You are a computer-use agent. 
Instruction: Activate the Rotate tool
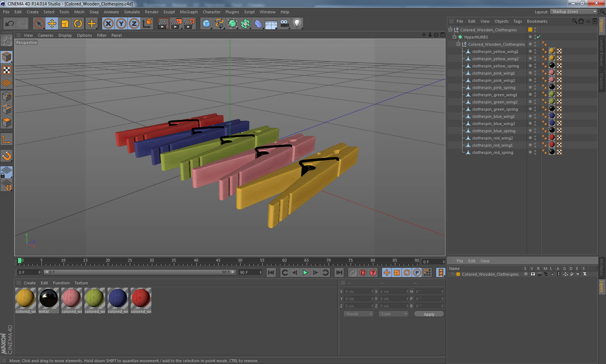coord(78,24)
